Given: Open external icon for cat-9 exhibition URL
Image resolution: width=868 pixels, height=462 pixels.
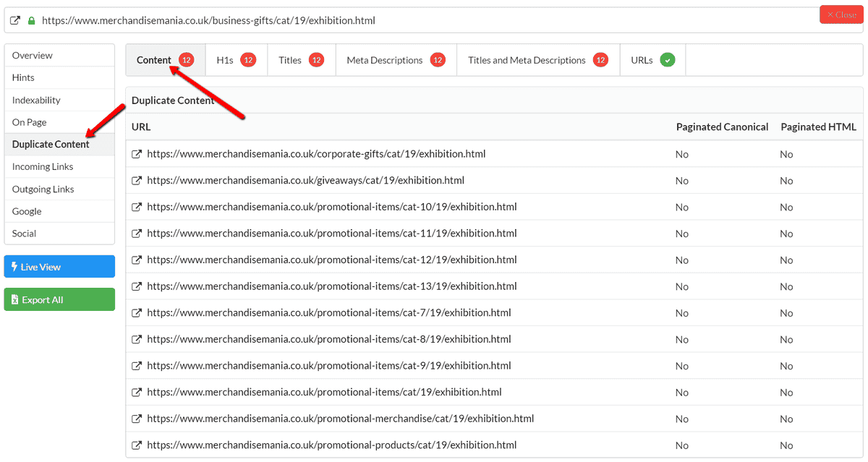Looking at the screenshot, I should tap(137, 366).
